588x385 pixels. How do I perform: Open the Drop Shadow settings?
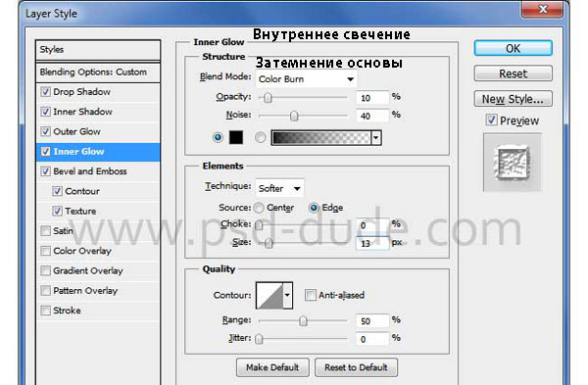coord(81,92)
